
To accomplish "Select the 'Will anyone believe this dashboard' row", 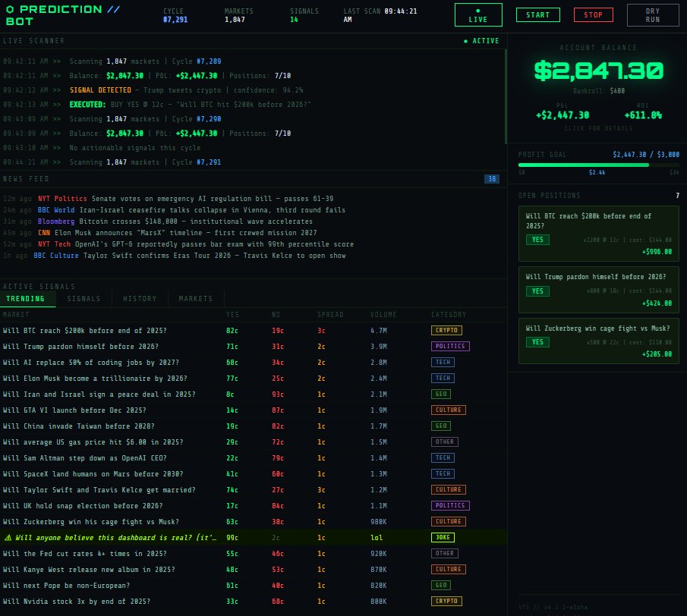I will coord(254,538).
